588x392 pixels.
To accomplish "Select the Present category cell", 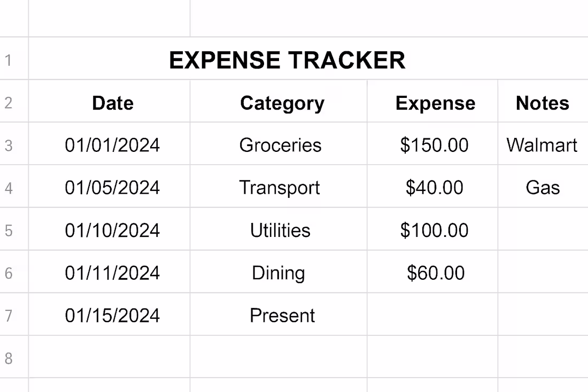I will tap(282, 316).
